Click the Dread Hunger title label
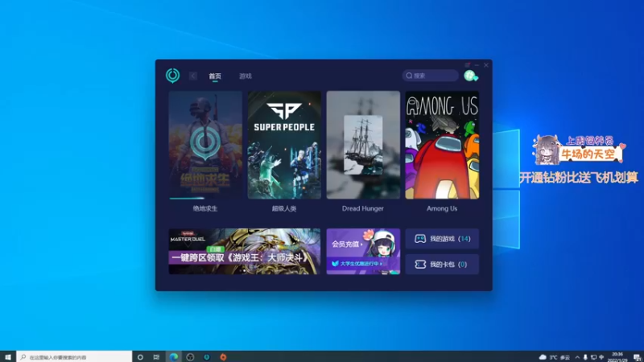 point(363,208)
